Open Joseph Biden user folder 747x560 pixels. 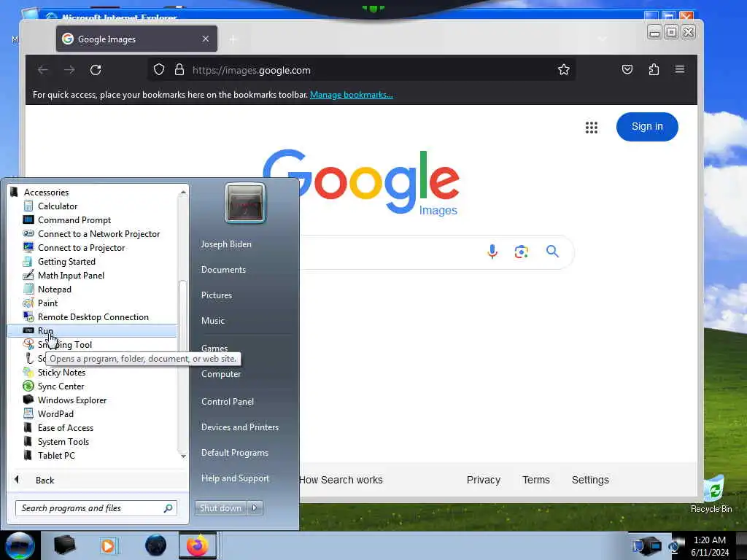(x=226, y=244)
